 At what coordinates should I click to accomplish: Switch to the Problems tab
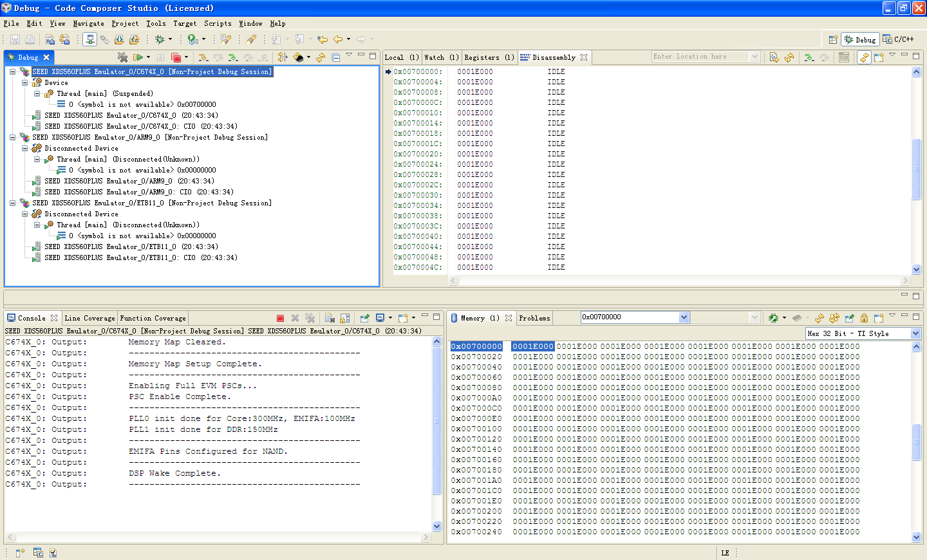coord(534,318)
